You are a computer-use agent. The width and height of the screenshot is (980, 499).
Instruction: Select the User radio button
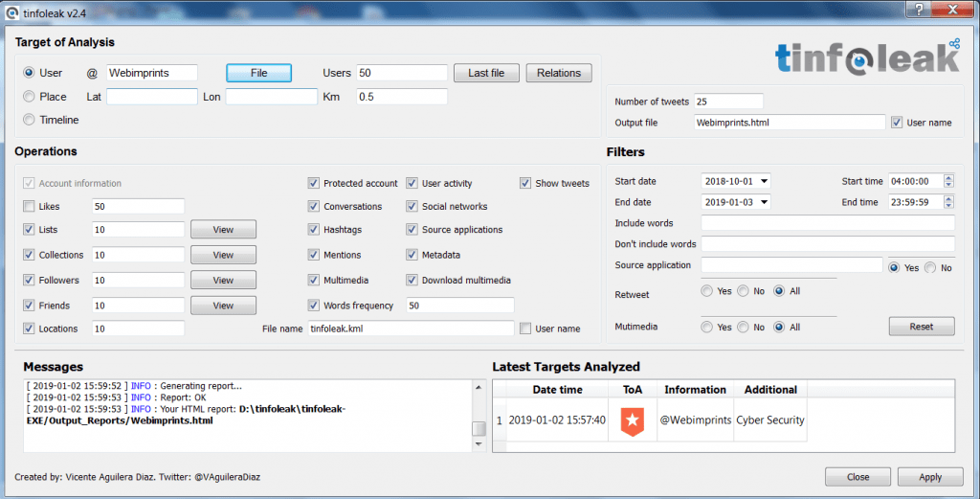tap(29, 73)
